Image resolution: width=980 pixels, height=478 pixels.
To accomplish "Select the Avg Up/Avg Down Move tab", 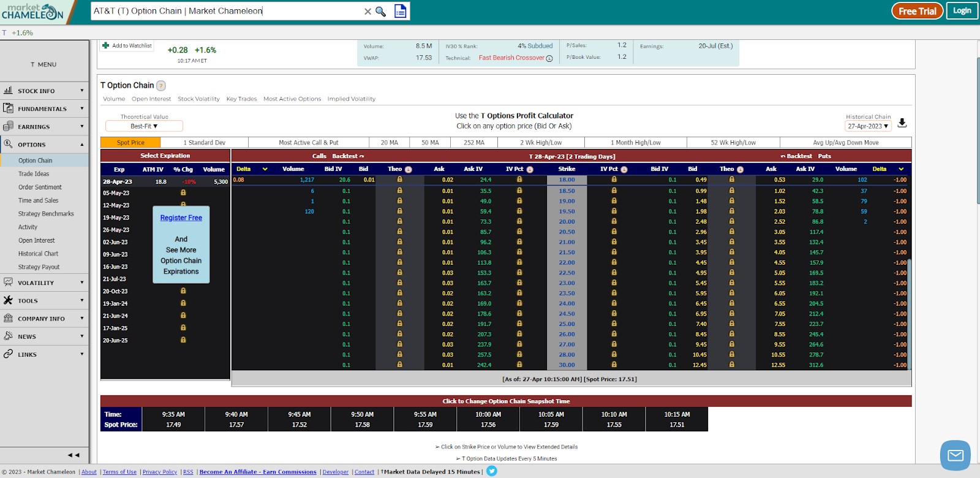I will coord(846,143).
